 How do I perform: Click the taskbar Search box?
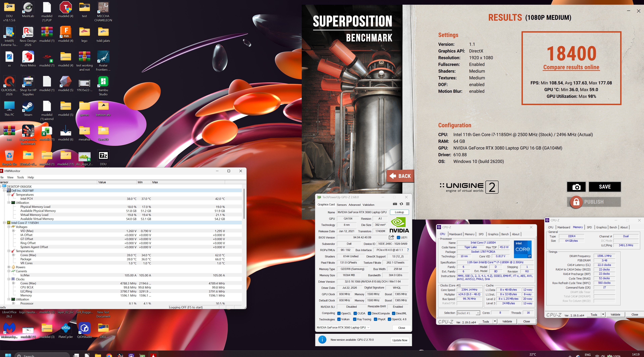(x=42, y=355)
